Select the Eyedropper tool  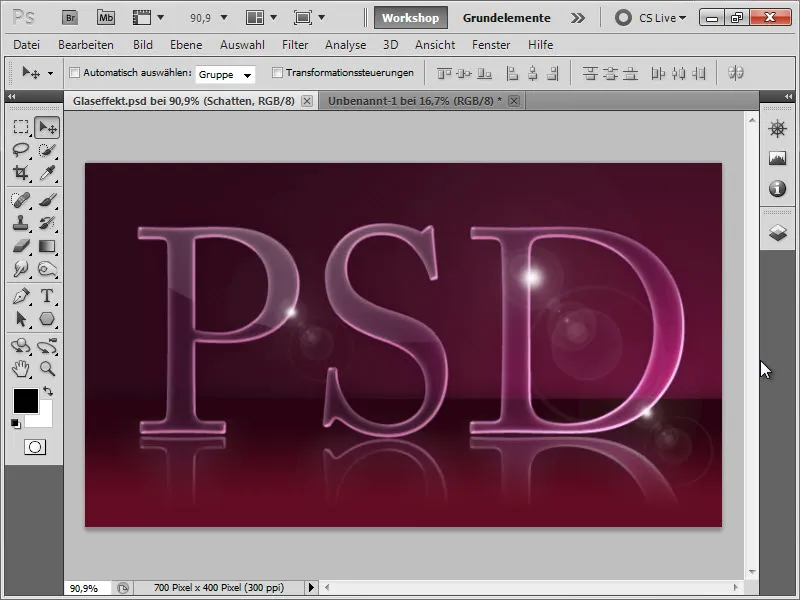47,173
